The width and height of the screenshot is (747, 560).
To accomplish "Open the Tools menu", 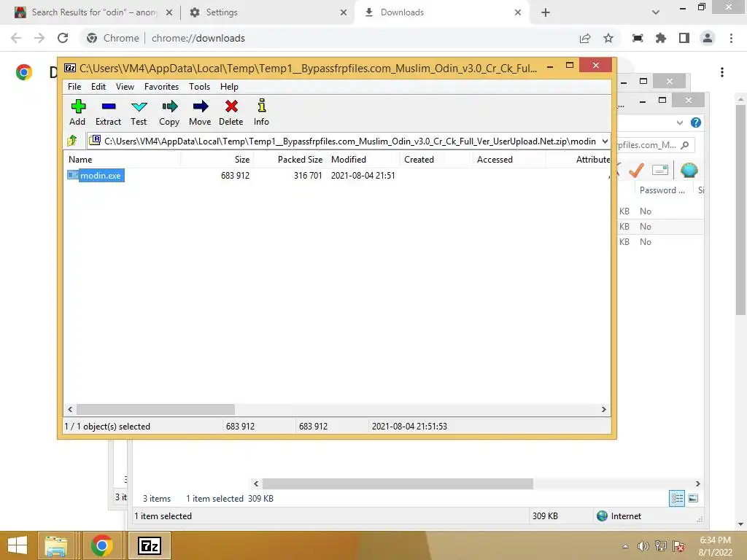I will [x=199, y=87].
